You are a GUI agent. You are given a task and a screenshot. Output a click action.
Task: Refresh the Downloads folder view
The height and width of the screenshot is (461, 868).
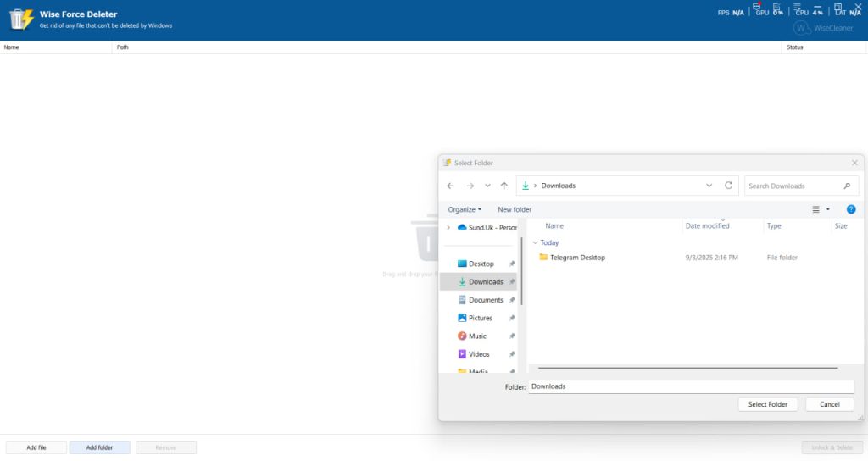[x=728, y=186]
